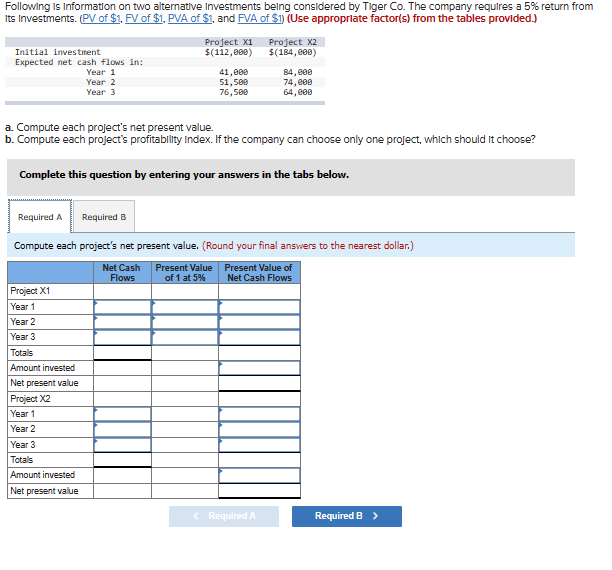Image resolution: width=612 pixels, height=570 pixels.
Task: Select Project X1 Year 1 present value cell
Action: [260, 307]
